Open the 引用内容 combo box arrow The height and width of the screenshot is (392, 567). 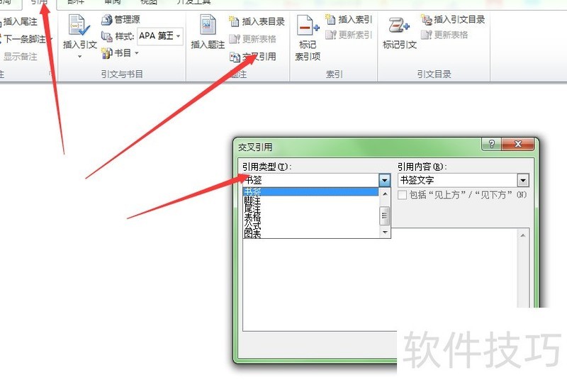[523, 180]
